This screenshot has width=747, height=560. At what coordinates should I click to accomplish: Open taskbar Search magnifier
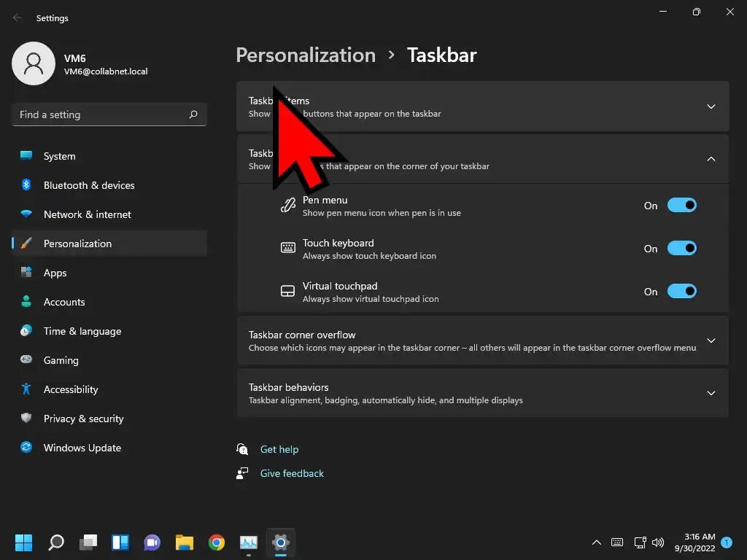pyautogui.click(x=56, y=542)
